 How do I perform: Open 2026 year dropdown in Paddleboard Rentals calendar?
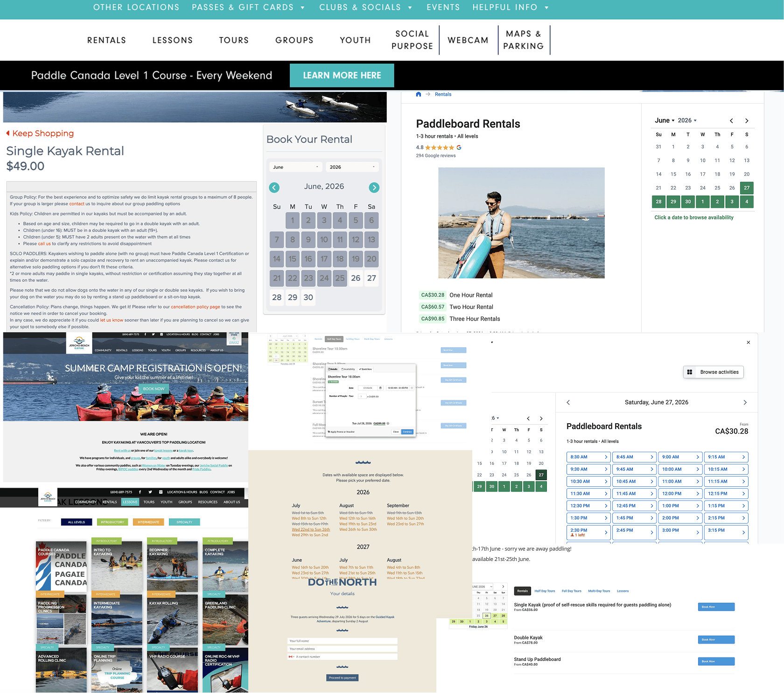687,120
